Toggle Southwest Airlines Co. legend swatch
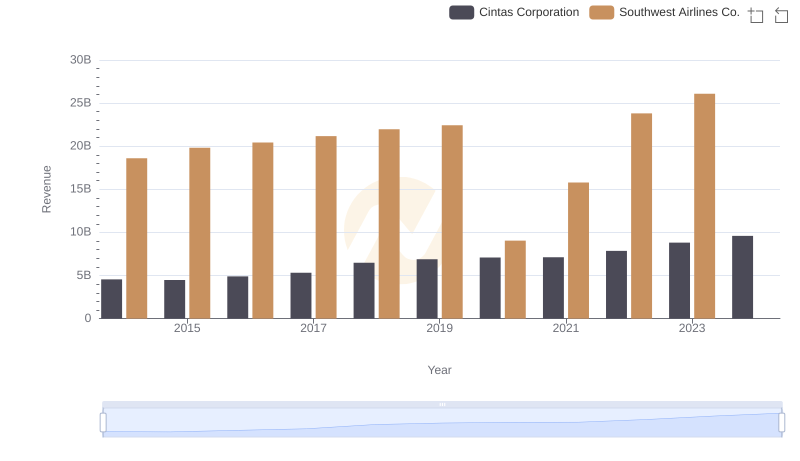The image size is (800, 461). tap(602, 12)
